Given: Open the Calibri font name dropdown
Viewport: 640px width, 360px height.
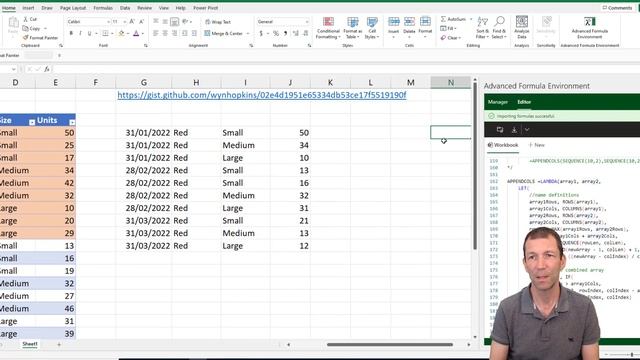Looking at the screenshot, I should click(x=109, y=22).
